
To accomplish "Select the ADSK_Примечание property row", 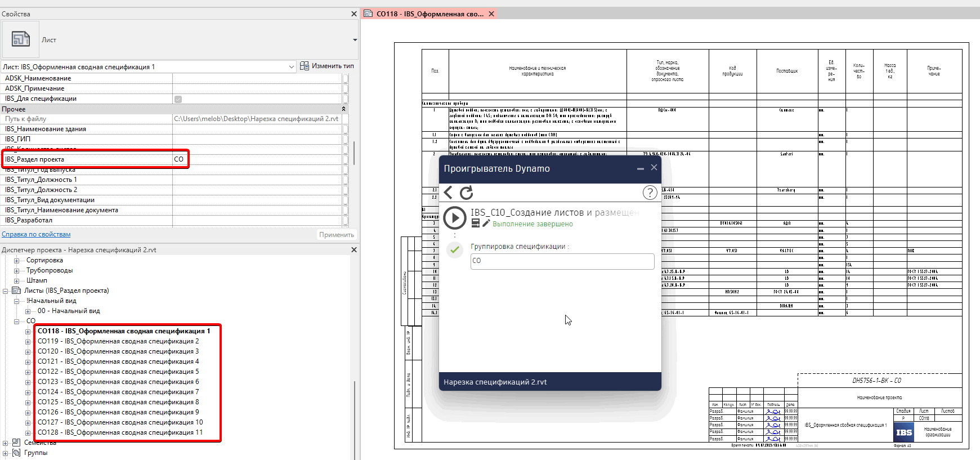I will tap(172, 88).
